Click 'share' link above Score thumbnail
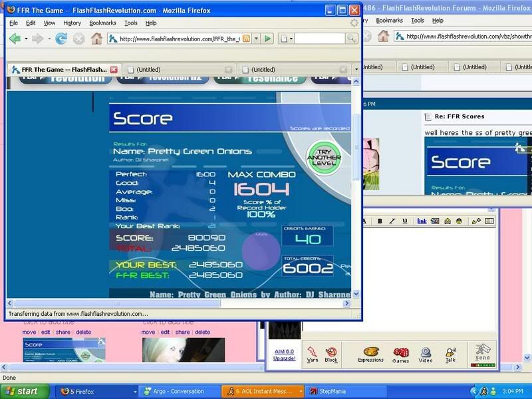This screenshot has height=399, width=532. click(x=63, y=332)
